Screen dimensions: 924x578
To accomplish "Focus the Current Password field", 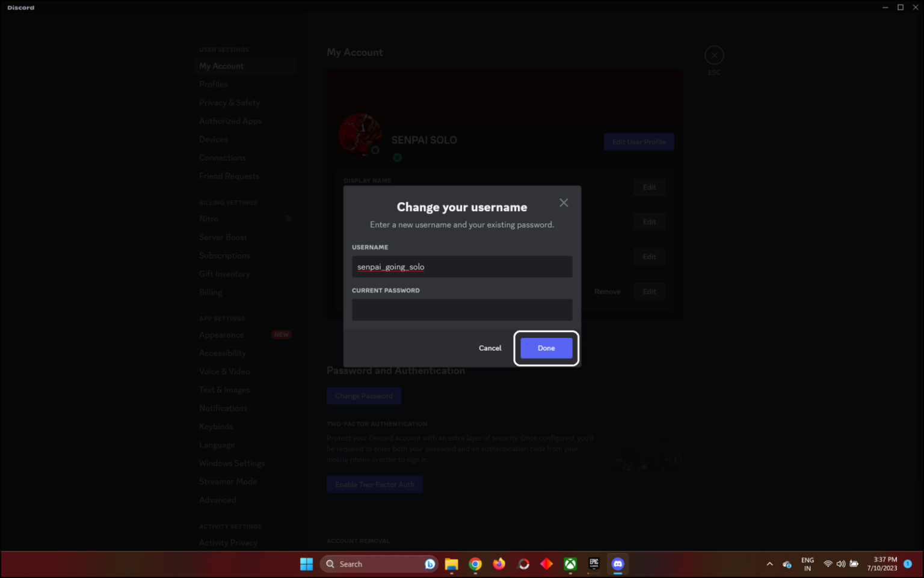I will (x=461, y=310).
